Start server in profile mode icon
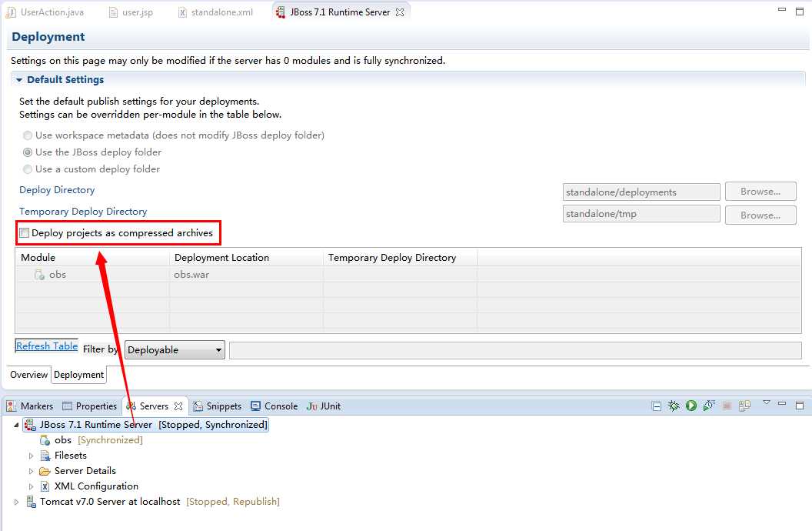812x531 pixels. pyautogui.click(x=709, y=406)
